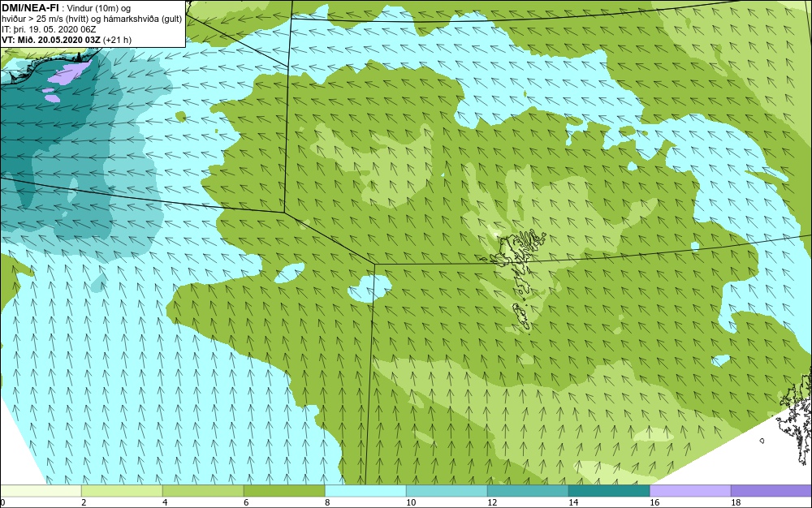Click the 0–2 m/s legend color swatch

tap(41, 491)
